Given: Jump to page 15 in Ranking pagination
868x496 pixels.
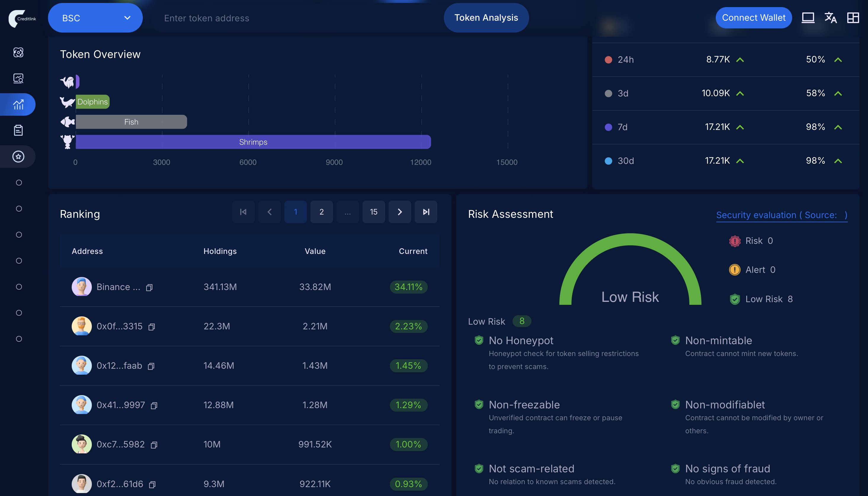Looking at the screenshot, I should tap(374, 212).
